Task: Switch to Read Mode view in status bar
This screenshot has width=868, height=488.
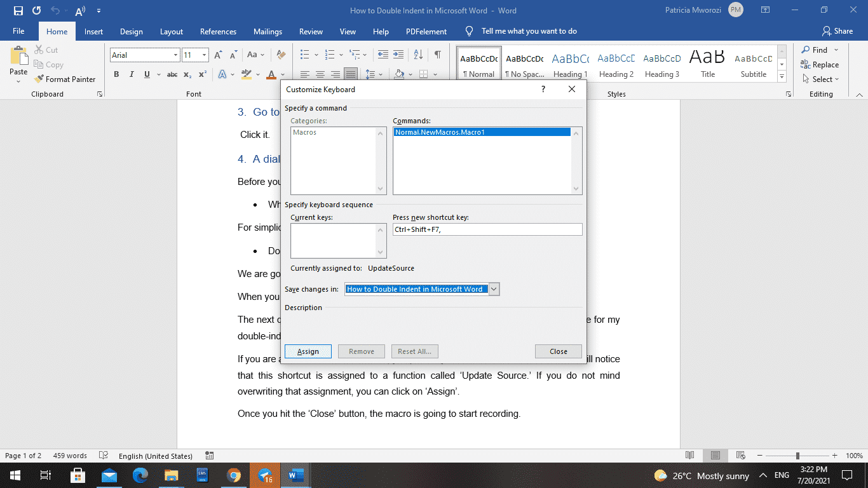Action: pos(689,456)
